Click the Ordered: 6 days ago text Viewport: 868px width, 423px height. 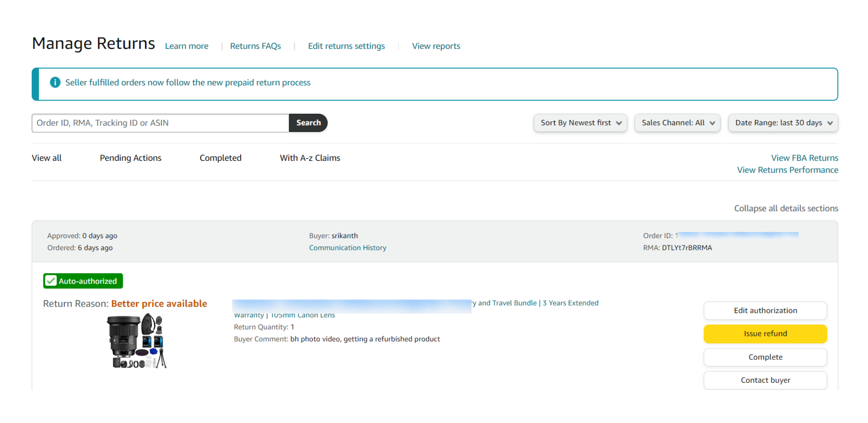(x=80, y=248)
